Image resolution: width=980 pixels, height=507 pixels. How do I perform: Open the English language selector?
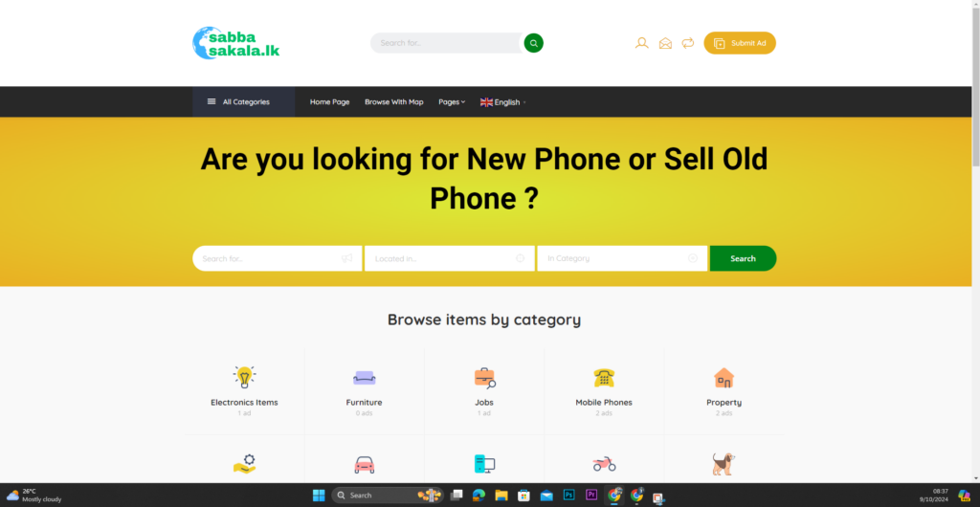point(503,101)
